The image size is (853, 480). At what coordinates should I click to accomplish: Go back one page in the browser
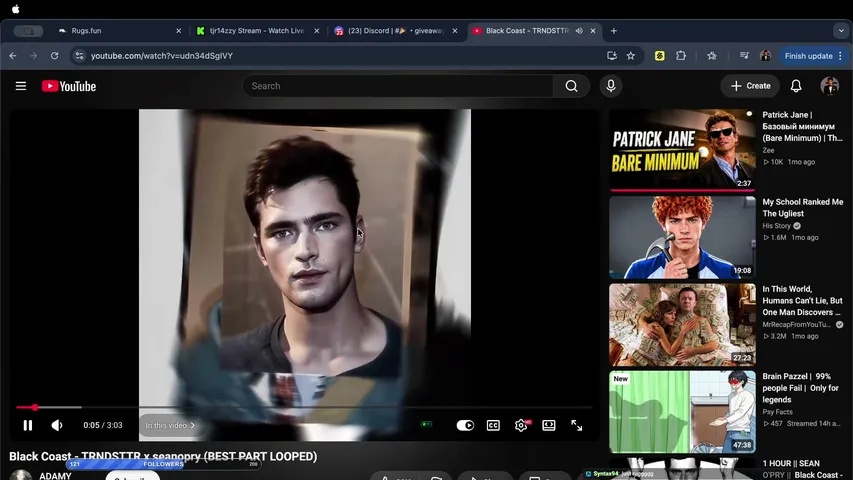13,56
